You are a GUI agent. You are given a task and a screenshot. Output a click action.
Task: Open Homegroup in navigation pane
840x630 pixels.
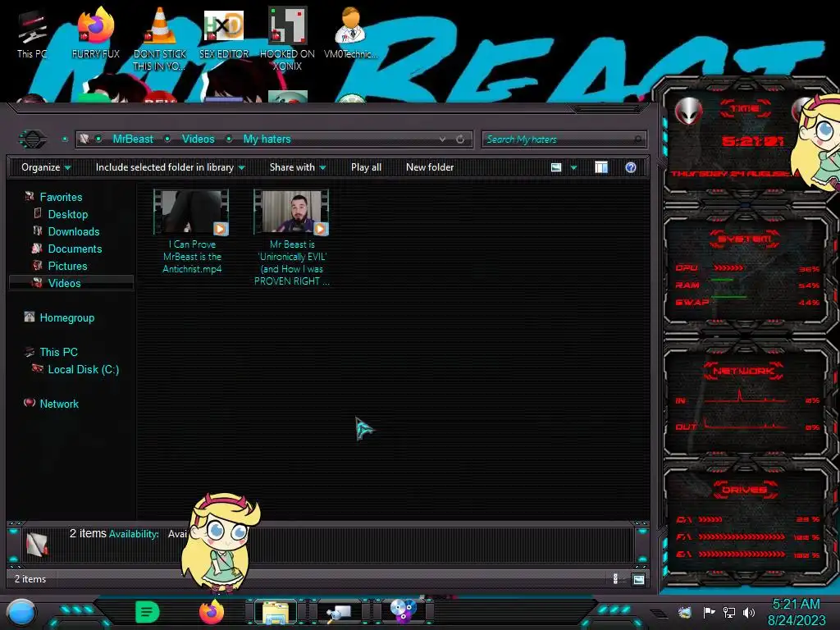click(67, 317)
